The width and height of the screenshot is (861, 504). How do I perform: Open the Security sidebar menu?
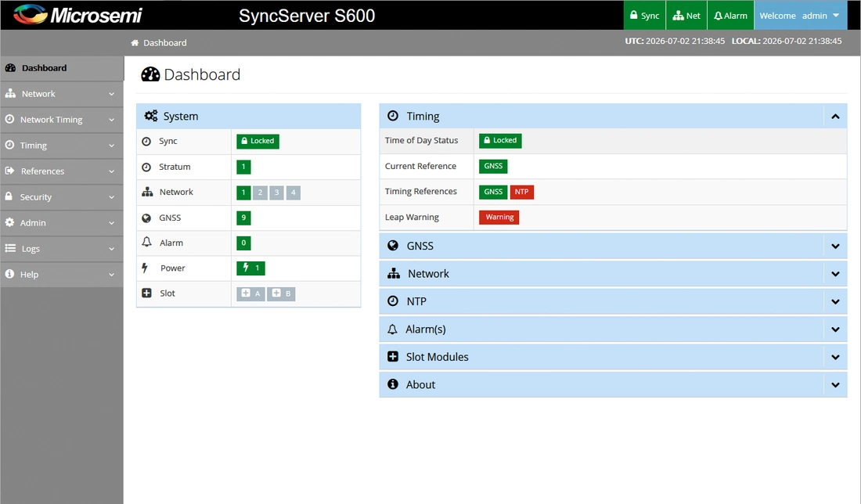coord(62,197)
